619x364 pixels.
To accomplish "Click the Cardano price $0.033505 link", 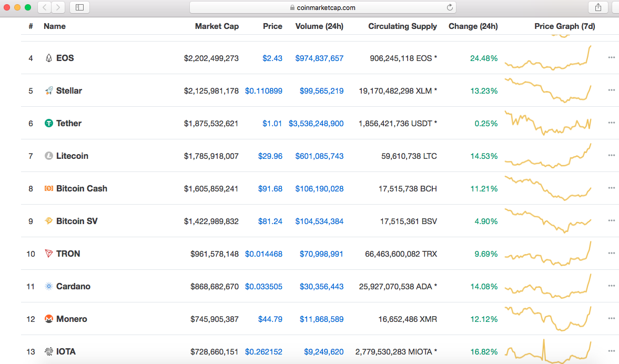I will tap(263, 287).
